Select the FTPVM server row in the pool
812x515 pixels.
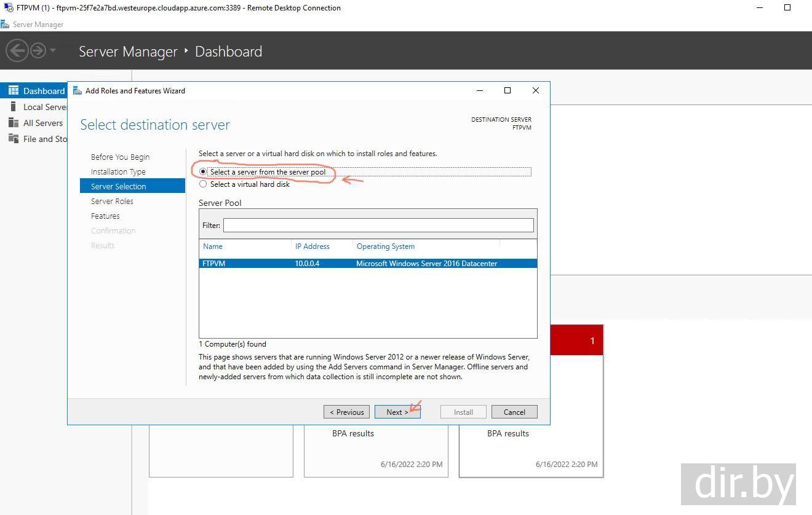pos(367,264)
